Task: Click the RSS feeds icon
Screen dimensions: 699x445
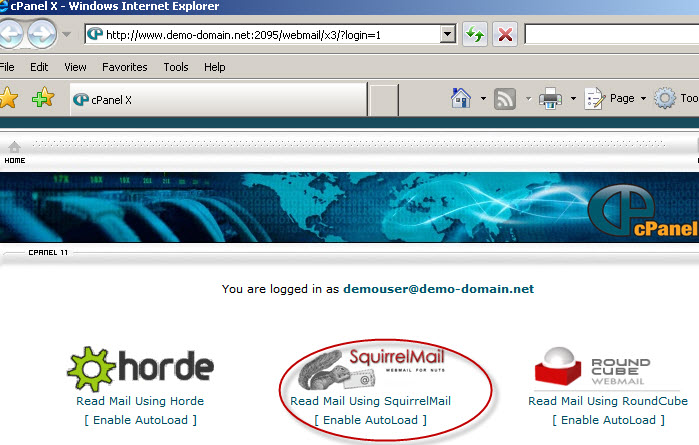Action: click(x=505, y=99)
